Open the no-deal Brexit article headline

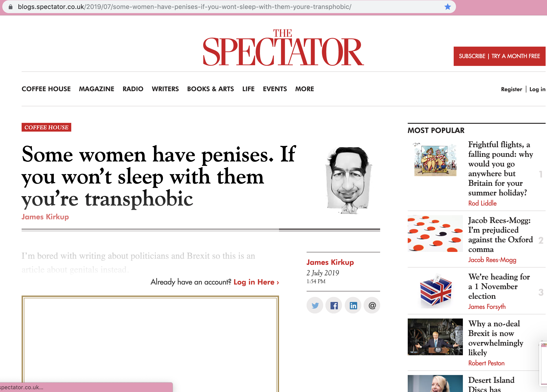pyautogui.click(x=496, y=338)
